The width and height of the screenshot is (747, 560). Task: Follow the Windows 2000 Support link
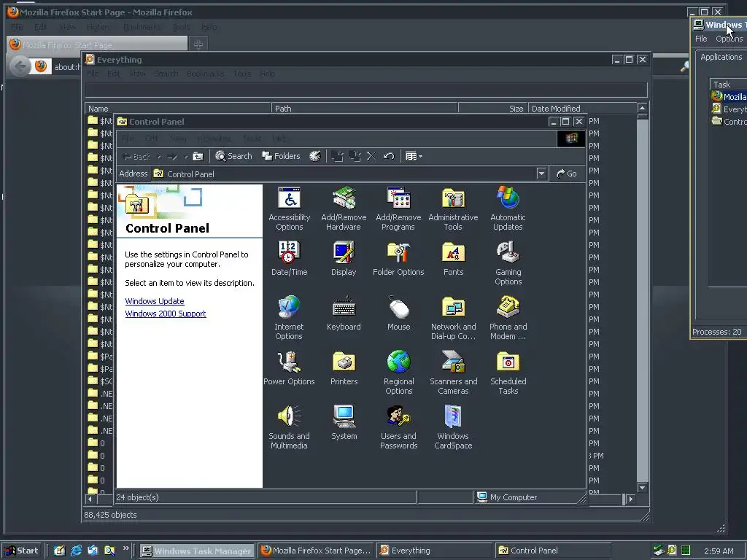click(166, 314)
